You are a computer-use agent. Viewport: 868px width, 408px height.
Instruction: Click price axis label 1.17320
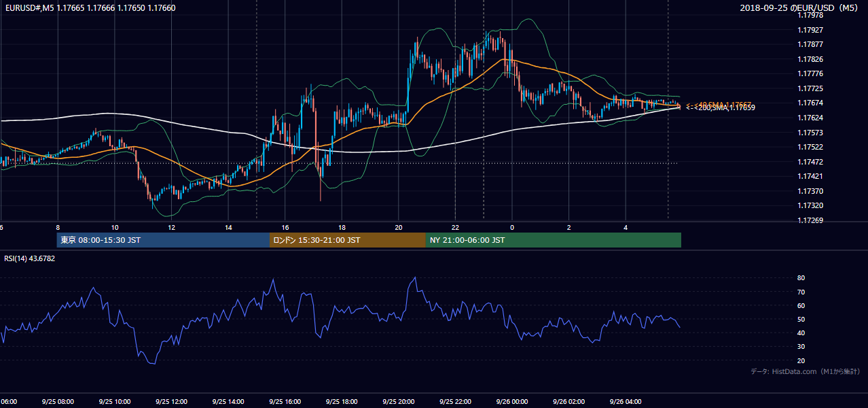[810, 205]
